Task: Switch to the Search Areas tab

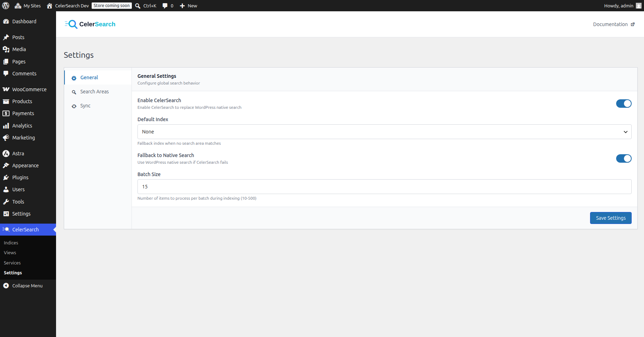Action: click(x=98, y=92)
